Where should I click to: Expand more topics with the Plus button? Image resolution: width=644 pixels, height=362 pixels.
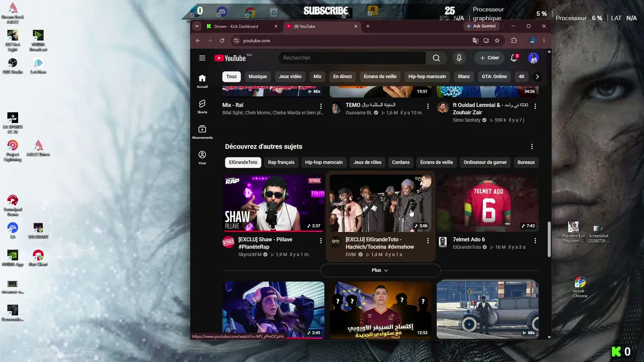380,270
